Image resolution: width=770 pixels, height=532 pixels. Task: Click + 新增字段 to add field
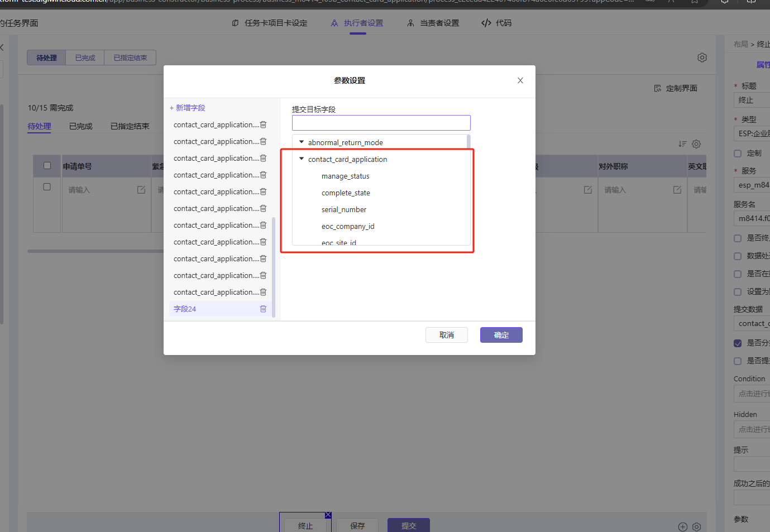(188, 108)
